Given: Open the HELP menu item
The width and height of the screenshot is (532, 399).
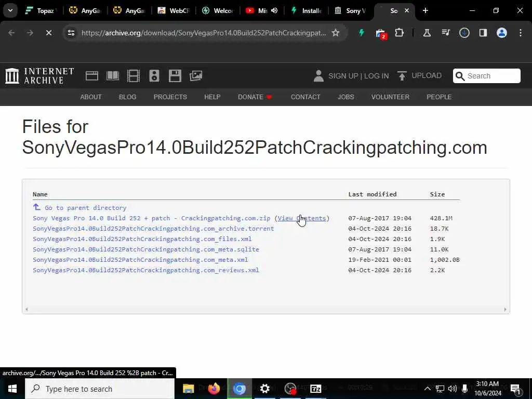Looking at the screenshot, I should pos(212,97).
